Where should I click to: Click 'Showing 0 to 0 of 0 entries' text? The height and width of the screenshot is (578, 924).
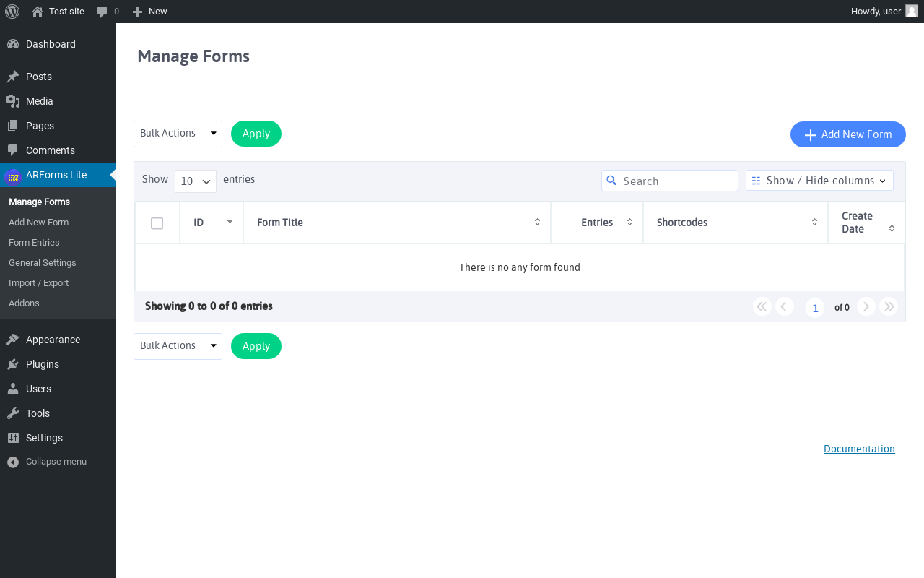[x=209, y=306]
